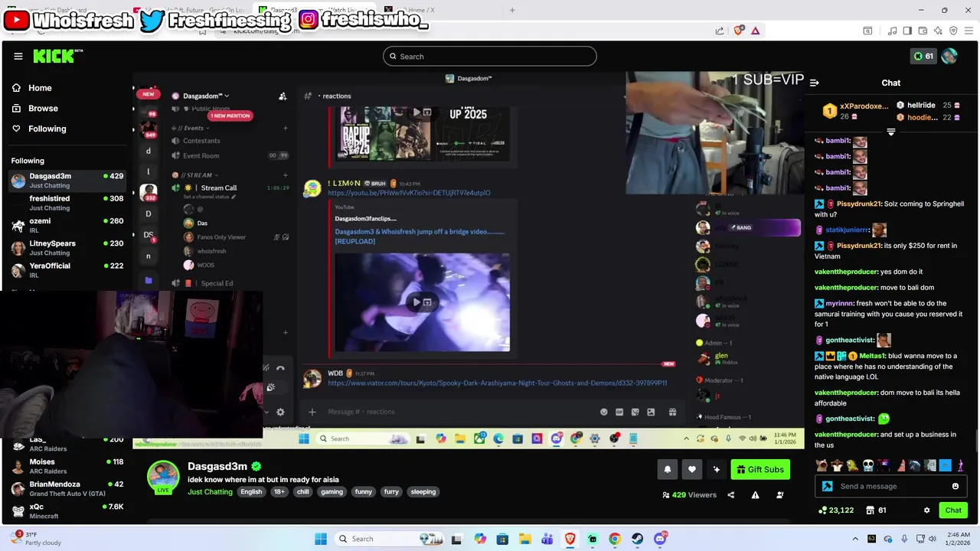Open the shop icon next to 61
This screenshot has width=980, height=551.
[871, 510]
